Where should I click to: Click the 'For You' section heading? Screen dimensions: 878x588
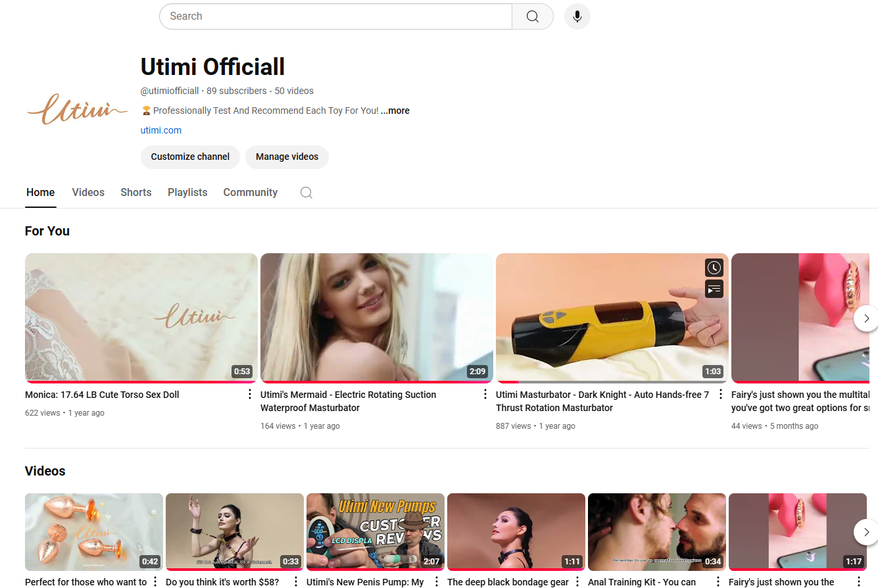click(x=47, y=231)
